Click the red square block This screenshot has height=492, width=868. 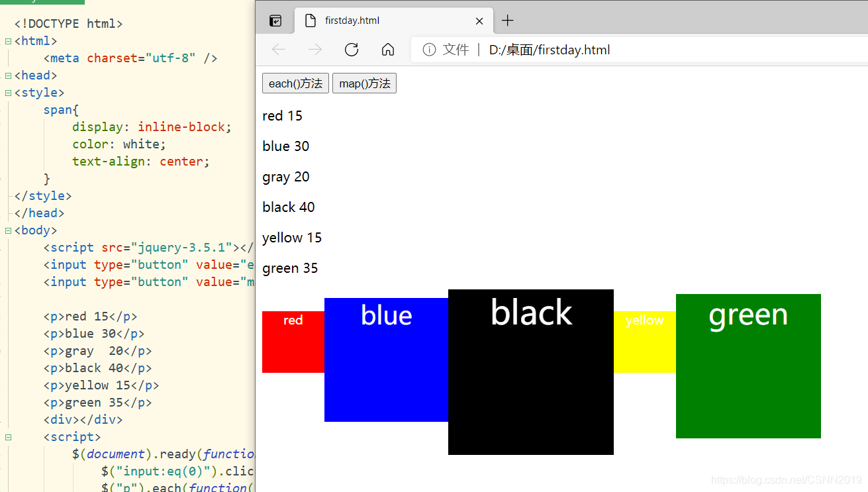click(x=293, y=342)
